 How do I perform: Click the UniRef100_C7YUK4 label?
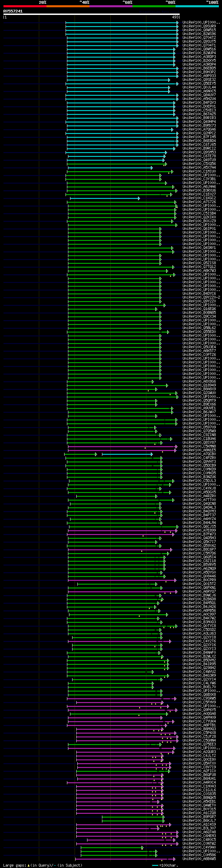199,721
